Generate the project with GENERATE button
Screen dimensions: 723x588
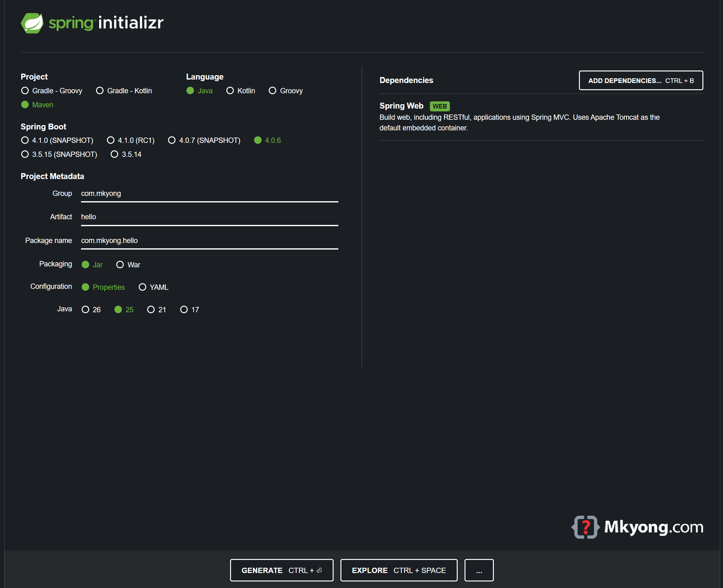[x=282, y=571]
